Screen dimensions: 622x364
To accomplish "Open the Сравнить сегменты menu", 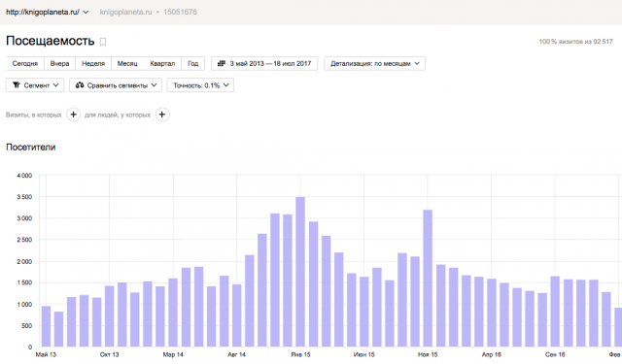I will click(116, 85).
